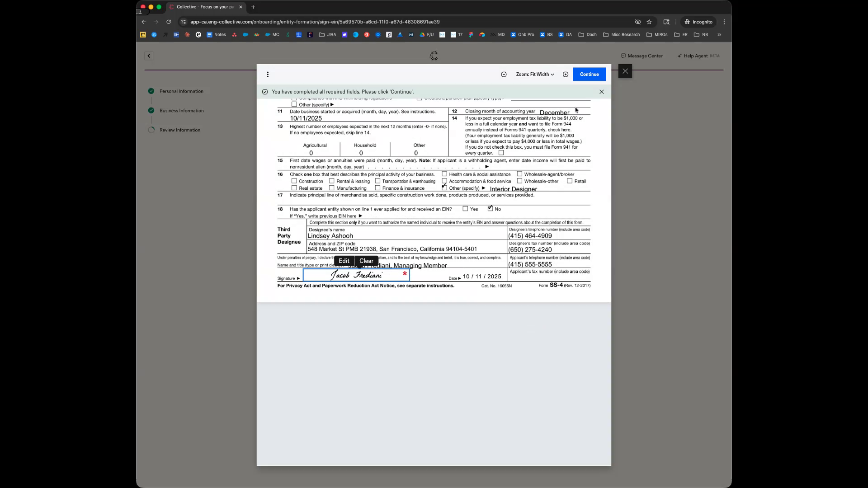Screen dimensions: 868x488
Task: Bookmark this page with star icon
Action: tap(649, 22)
